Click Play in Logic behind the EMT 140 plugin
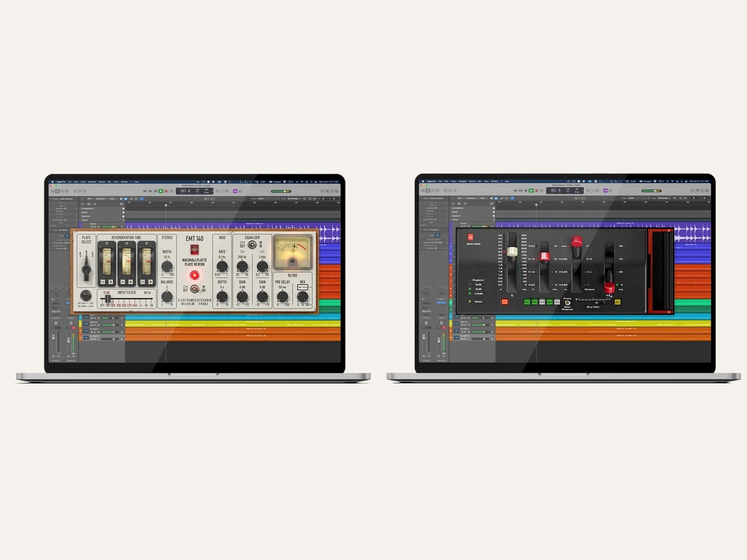This screenshot has width=747, height=560. pyautogui.click(x=161, y=191)
